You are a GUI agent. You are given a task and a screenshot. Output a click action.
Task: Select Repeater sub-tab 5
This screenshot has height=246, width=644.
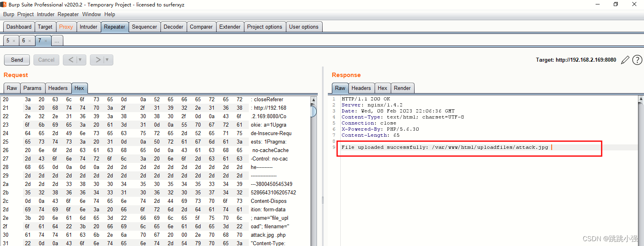[x=8, y=41]
